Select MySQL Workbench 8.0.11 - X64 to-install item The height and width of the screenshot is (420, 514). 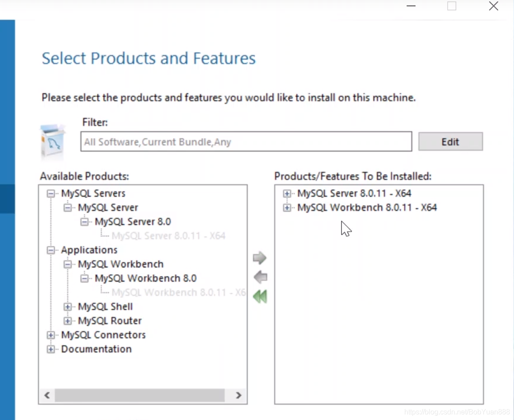click(367, 207)
